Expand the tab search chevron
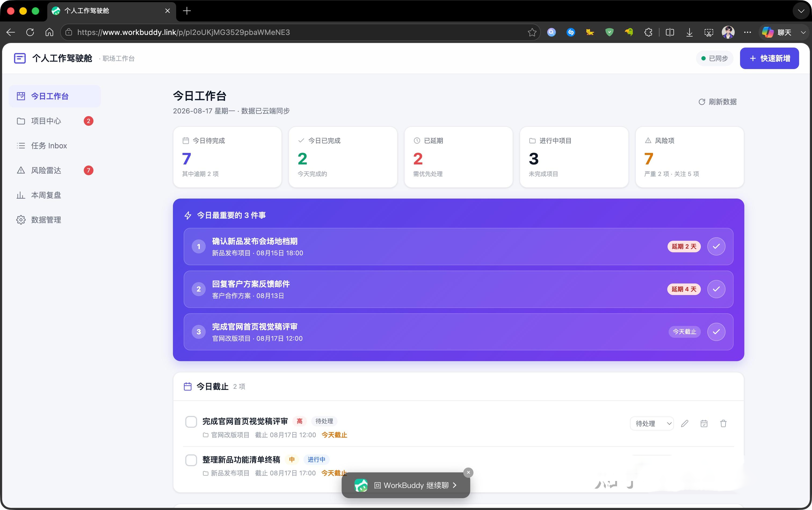Image resolution: width=812 pixels, height=510 pixels. [x=801, y=11]
